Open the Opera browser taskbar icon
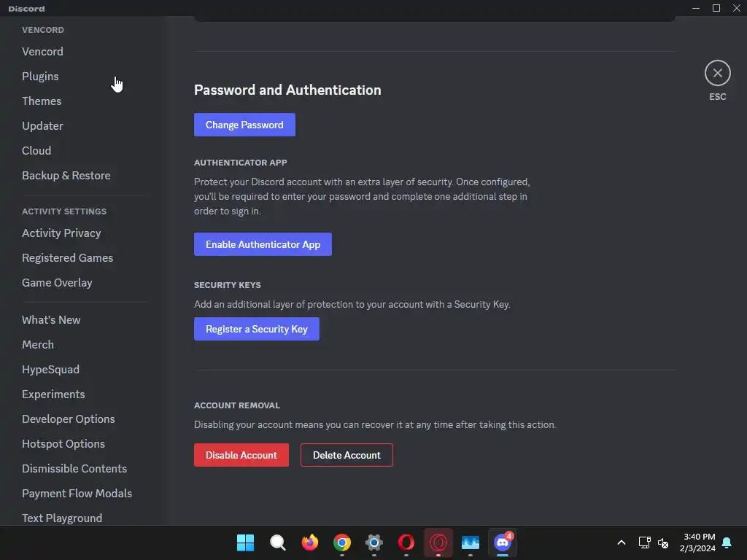747x560 pixels. [x=406, y=542]
